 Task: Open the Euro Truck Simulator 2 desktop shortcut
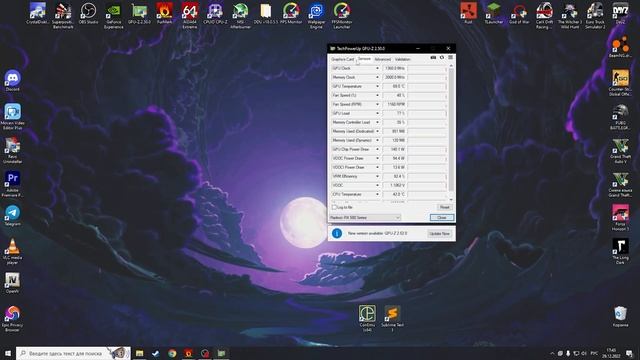pyautogui.click(x=595, y=16)
